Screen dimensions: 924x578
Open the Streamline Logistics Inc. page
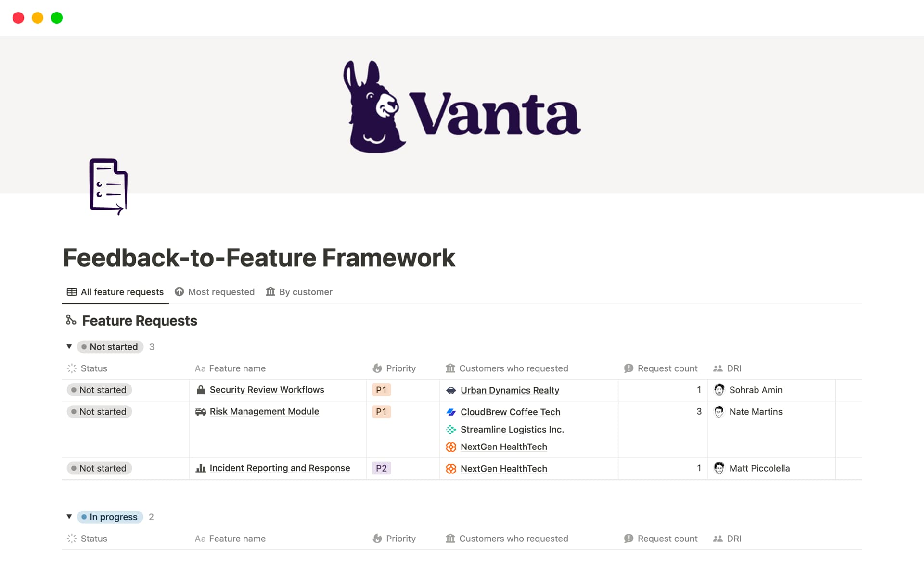point(512,429)
